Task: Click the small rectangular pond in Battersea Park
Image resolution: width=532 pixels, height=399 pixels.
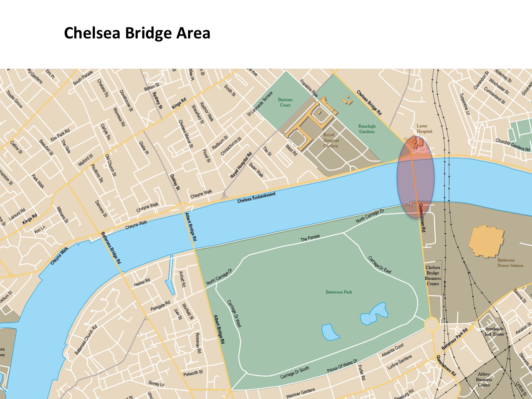Action: [x=330, y=332]
